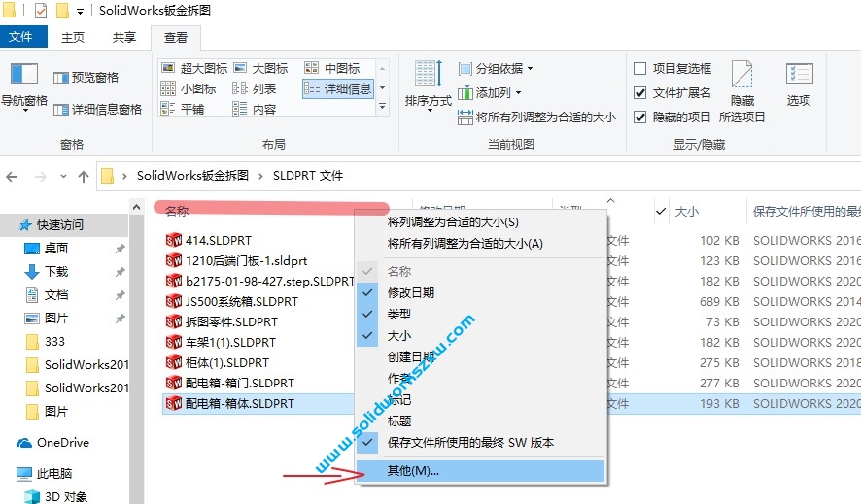This screenshot has height=504, width=861.
Task: Switch to Large icons (大图标) layout
Action: click(260, 68)
